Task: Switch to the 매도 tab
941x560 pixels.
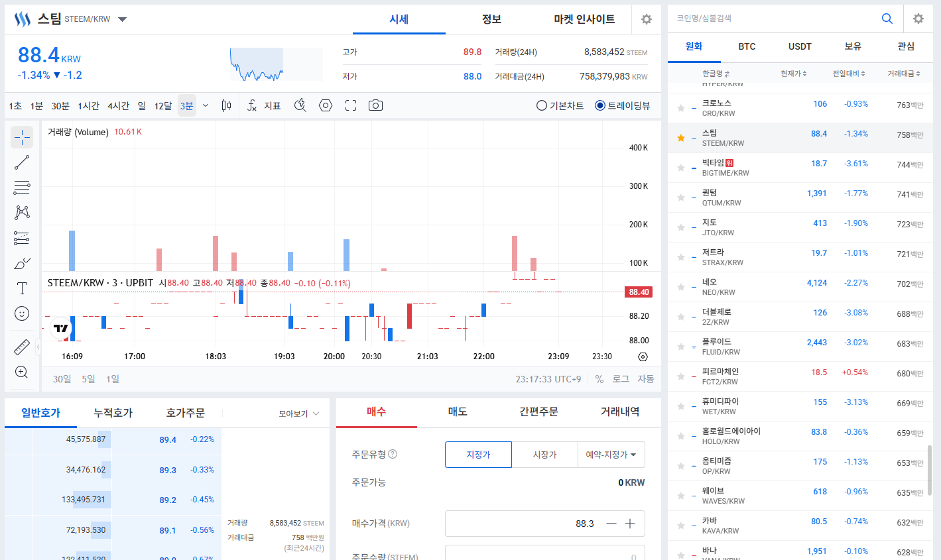Action: 458,412
